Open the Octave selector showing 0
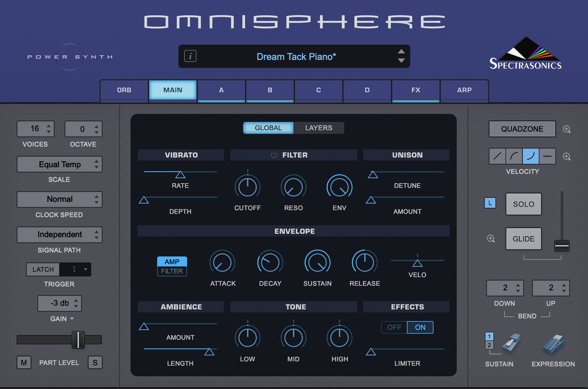Screen dimensions: 588x389 click(x=84, y=129)
